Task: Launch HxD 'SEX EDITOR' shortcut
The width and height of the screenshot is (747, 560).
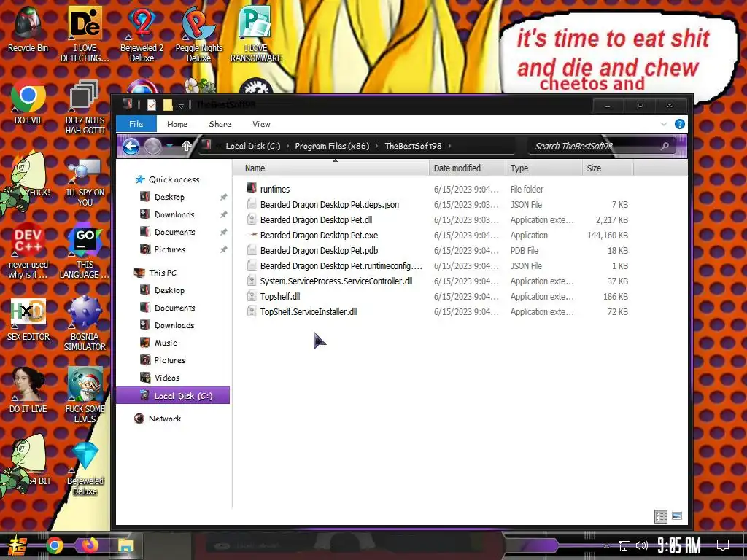Action: tap(28, 319)
